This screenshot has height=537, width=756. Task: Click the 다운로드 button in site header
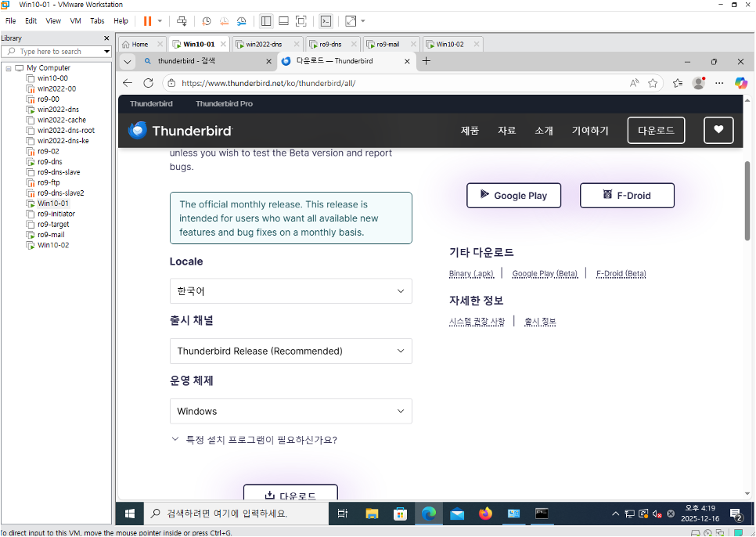coord(656,130)
